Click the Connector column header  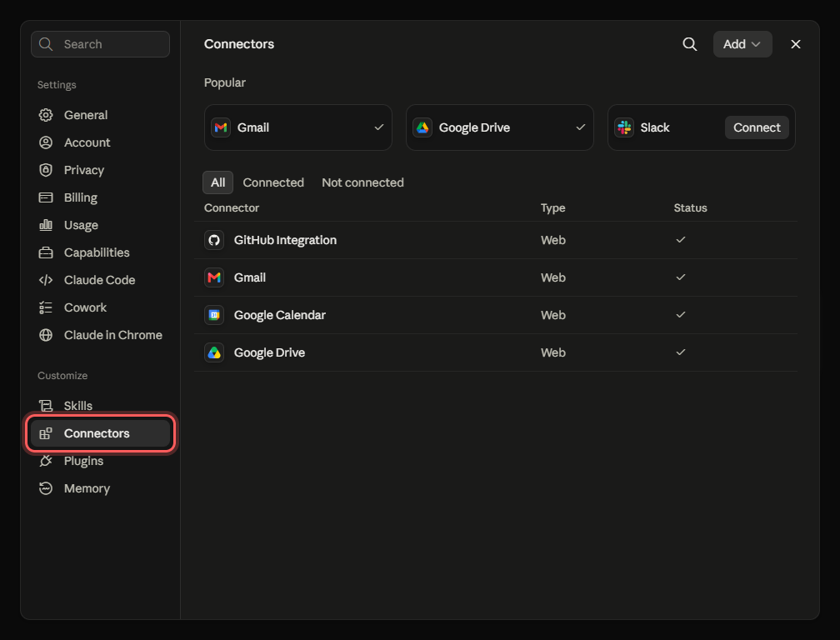232,207
